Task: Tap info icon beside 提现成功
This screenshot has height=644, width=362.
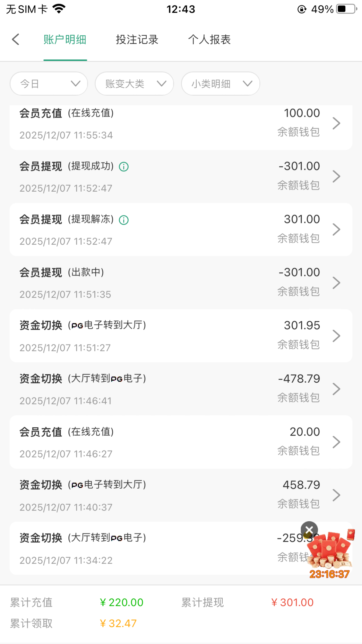Action: pyautogui.click(x=124, y=167)
